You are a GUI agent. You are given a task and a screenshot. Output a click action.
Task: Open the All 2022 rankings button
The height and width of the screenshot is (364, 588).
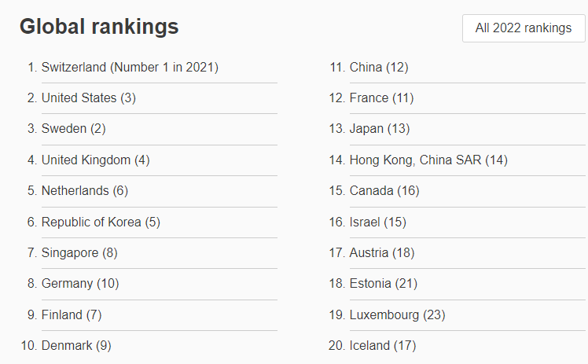524,28
